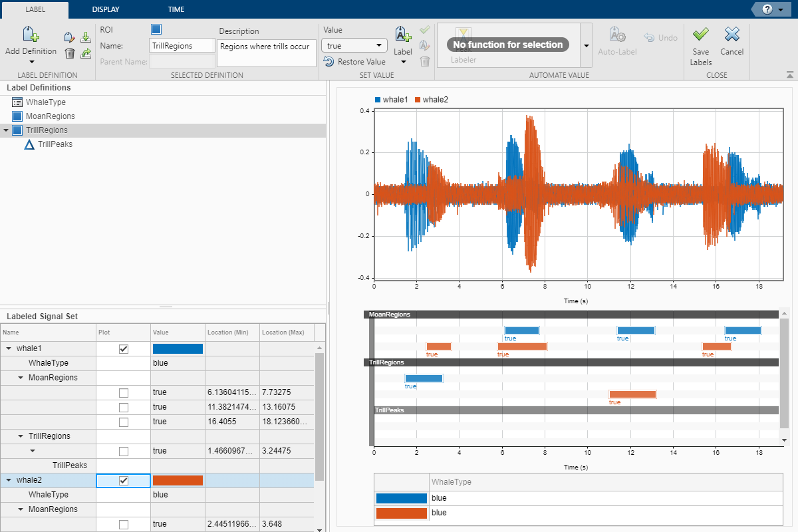The image size is (798, 532).
Task: Open the Value dropdown set to true
Action: point(354,45)
